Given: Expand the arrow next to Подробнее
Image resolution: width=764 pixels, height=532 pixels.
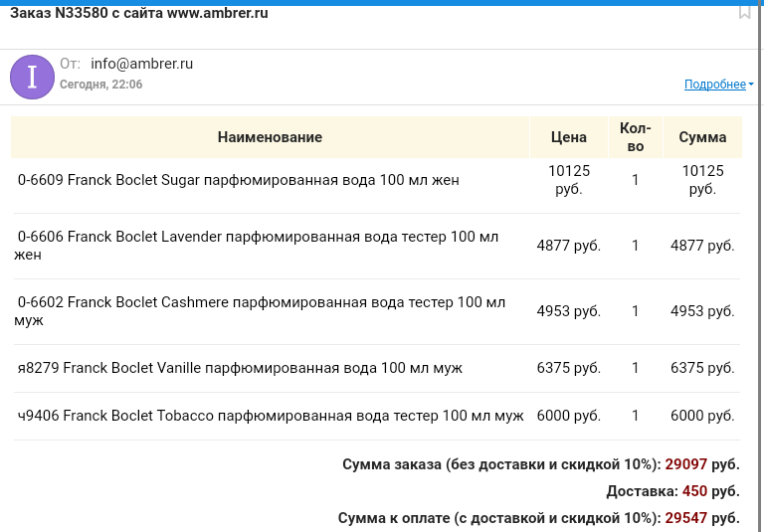Looking at the screenshot, I should pyautogui.click(x=751, y=85).
